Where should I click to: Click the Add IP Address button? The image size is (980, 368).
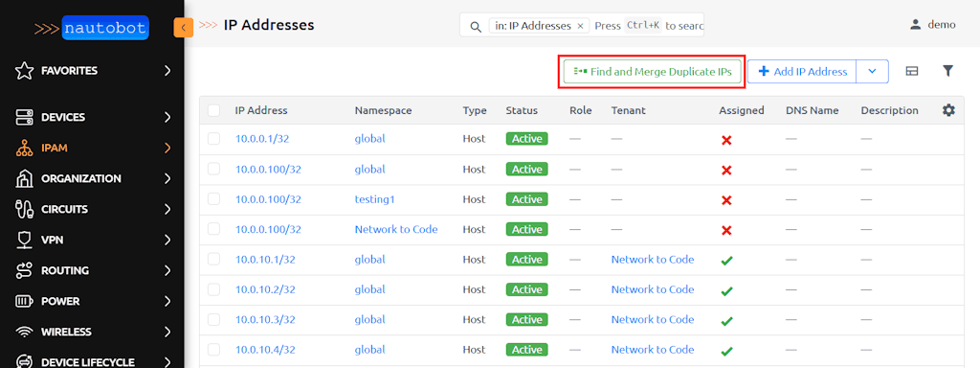coord(802,71)
